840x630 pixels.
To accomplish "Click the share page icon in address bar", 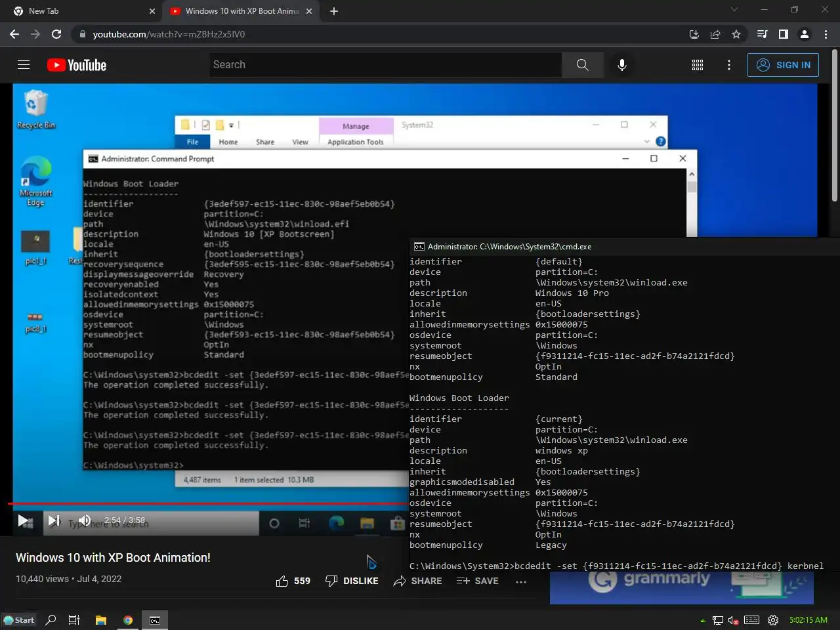I will point(715,34).
